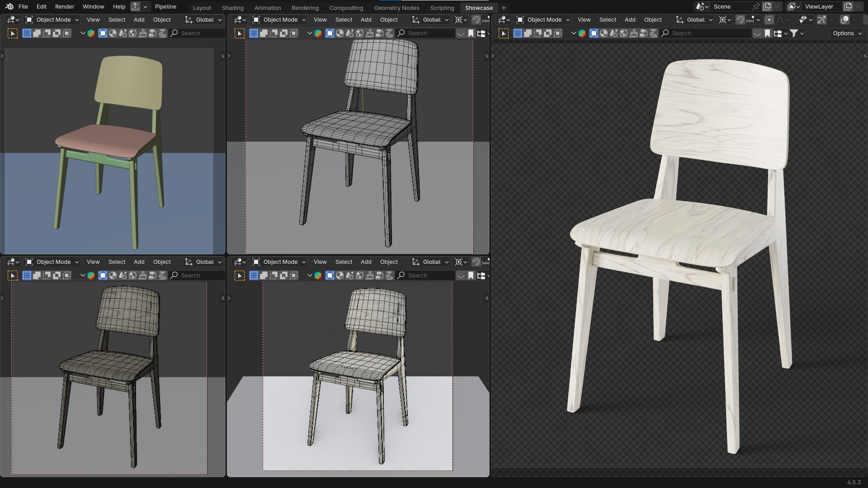
Task: Choose asset browser world filter in right viewport
Action: 623,33
